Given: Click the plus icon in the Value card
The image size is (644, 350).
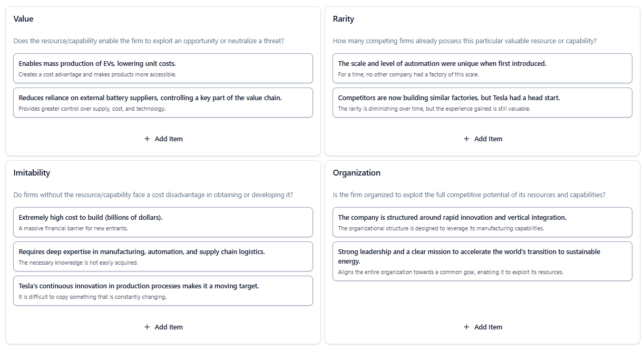Looking at the screenshot, I should tap(147, 139).
